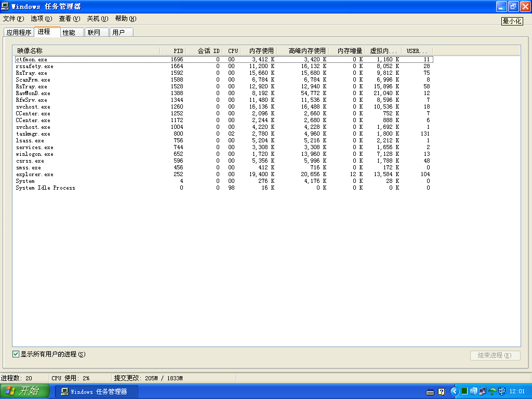Switch to the 性能 tab
532x399 pixels.
[x=72, y=33]
